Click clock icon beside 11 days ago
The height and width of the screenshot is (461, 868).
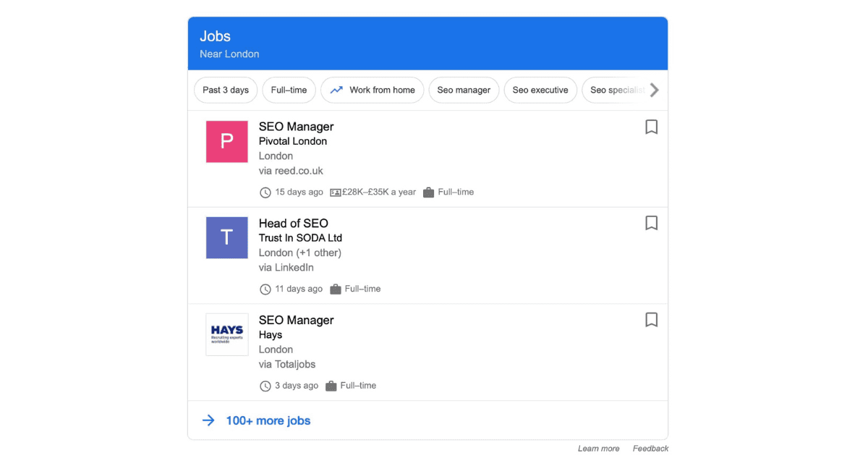(x=265, y=289)
